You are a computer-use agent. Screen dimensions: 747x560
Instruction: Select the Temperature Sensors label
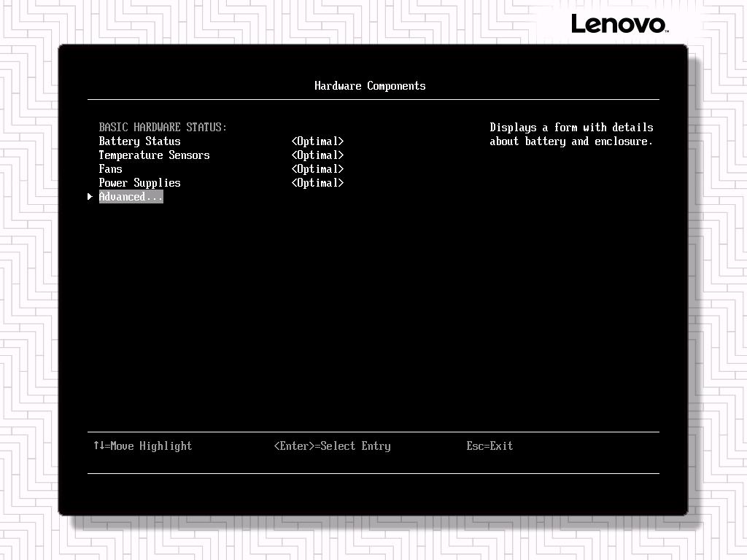tap(154, 155)
